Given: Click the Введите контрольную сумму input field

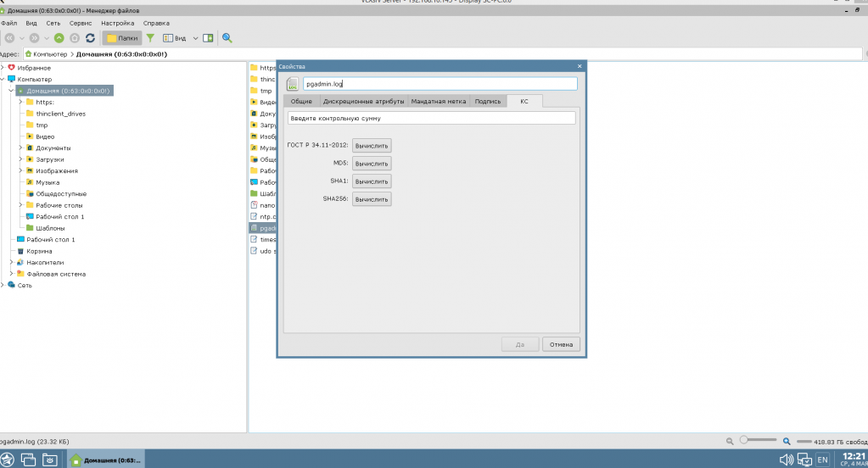Looking at the screenshot, I should point(431,119).
